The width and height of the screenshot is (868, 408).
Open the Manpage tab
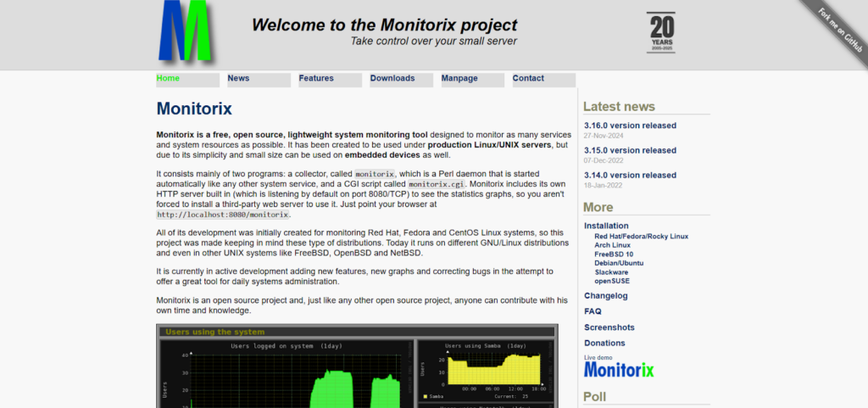[x=473, y=80]
